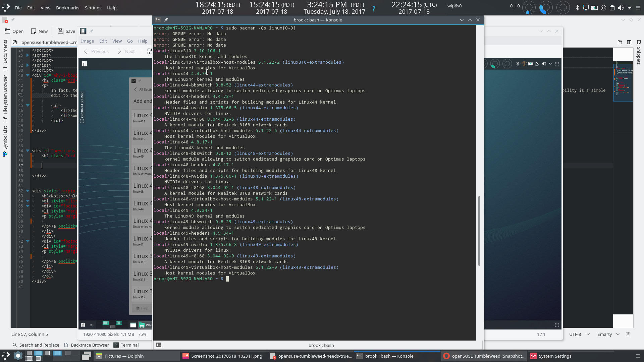Click the New document button in Kate
This screenshot has width=644, height=362.
pyautogui.click(x=39, y=31)
